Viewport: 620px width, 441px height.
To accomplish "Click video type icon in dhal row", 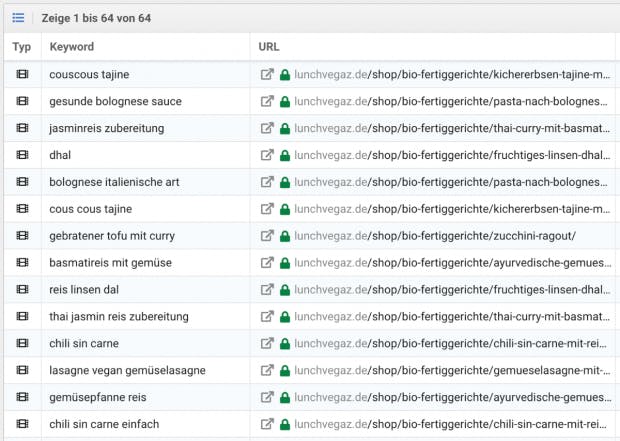I will (x=22, y=155).
